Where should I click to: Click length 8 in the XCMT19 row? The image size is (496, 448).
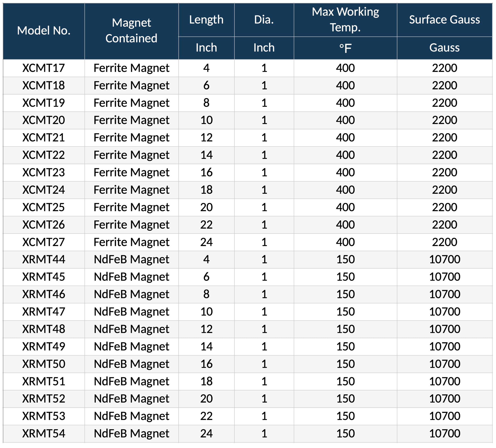206,103
